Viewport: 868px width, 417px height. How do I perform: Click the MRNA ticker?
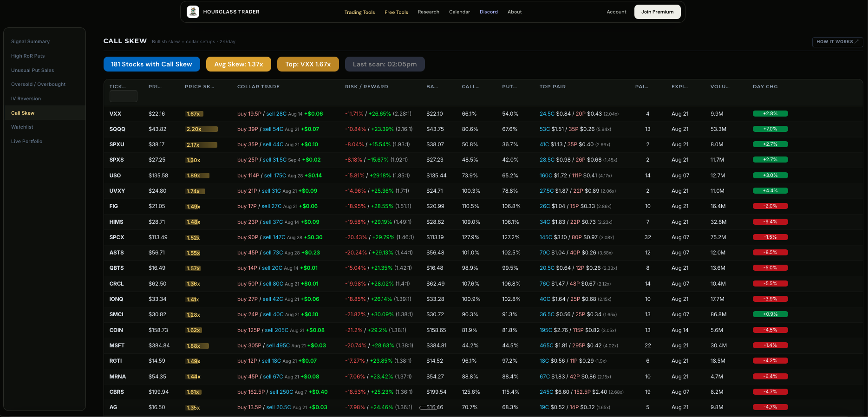coord(117,377)
